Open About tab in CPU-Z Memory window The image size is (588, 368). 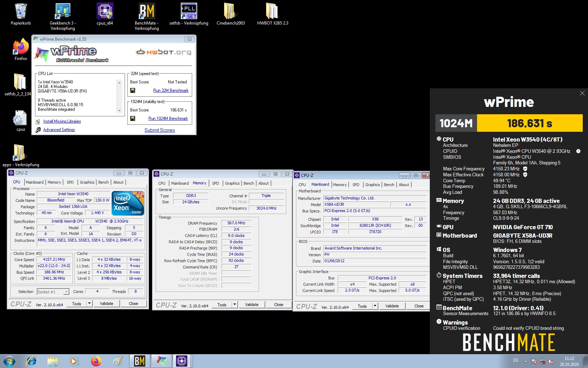(264, 183)
